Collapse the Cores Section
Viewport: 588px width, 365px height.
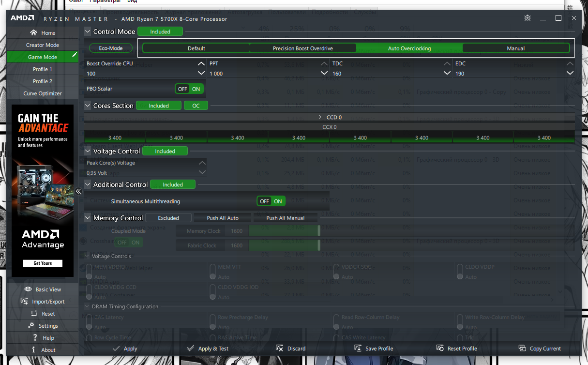pos(88,106)
